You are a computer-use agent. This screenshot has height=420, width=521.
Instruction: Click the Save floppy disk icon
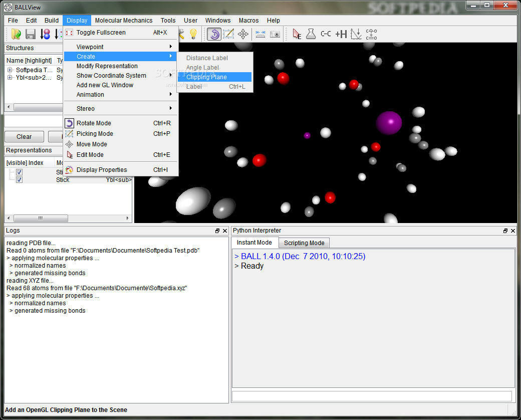tap(31, 34)
